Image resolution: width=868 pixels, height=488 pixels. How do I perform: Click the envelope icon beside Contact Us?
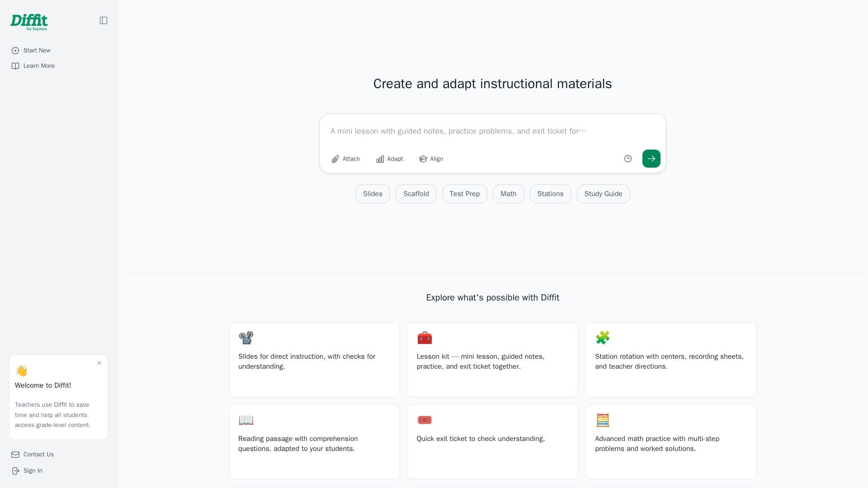pos(15,455)
